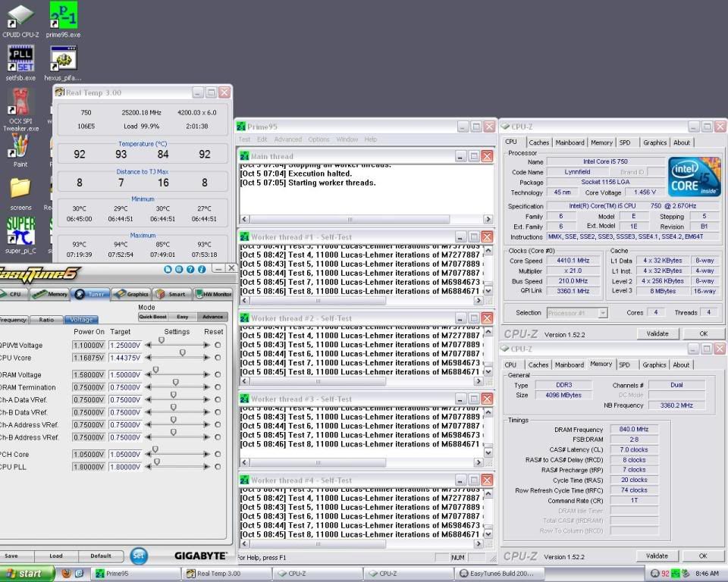728x582 pixels.
Task: Click the Worker thread #2 window icon
Action: (244, 318)
